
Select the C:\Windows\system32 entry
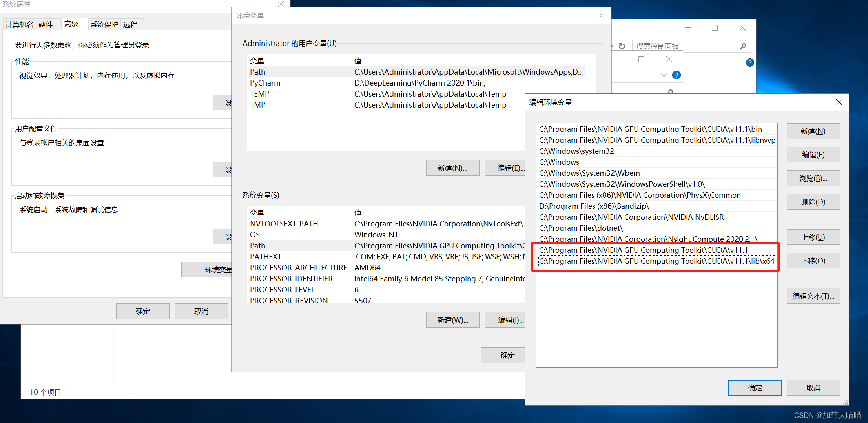(x=656, y=151)
